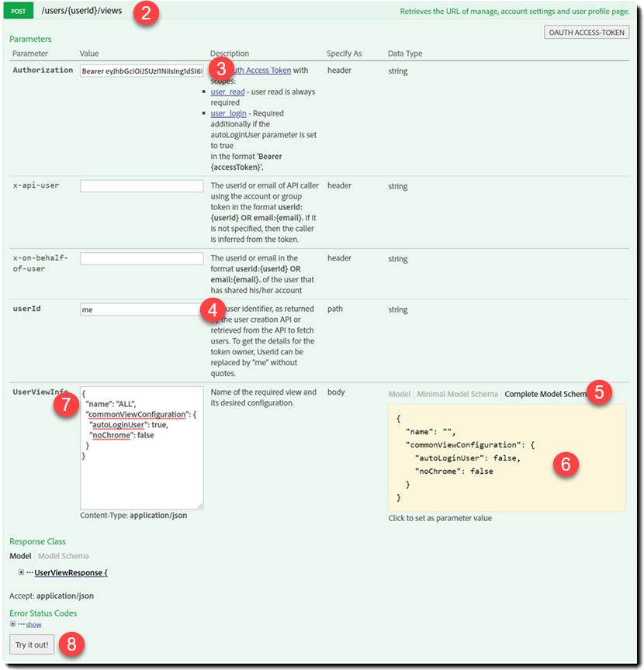Screen dimensions: 644x670
Task: Click the Authorization value field
Action: point(141,71)
